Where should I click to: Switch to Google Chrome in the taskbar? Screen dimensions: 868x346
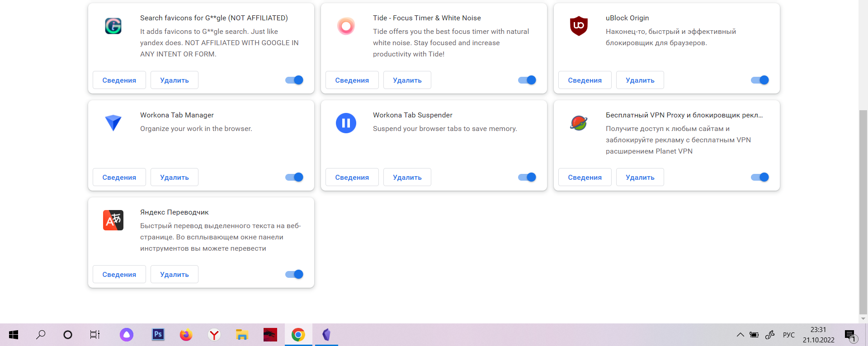coord(298,335)
